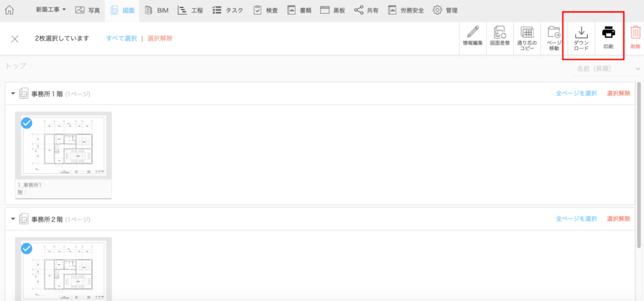Open the BIM tab
Viewport: 644px width, 301px height.
point(157,10)
